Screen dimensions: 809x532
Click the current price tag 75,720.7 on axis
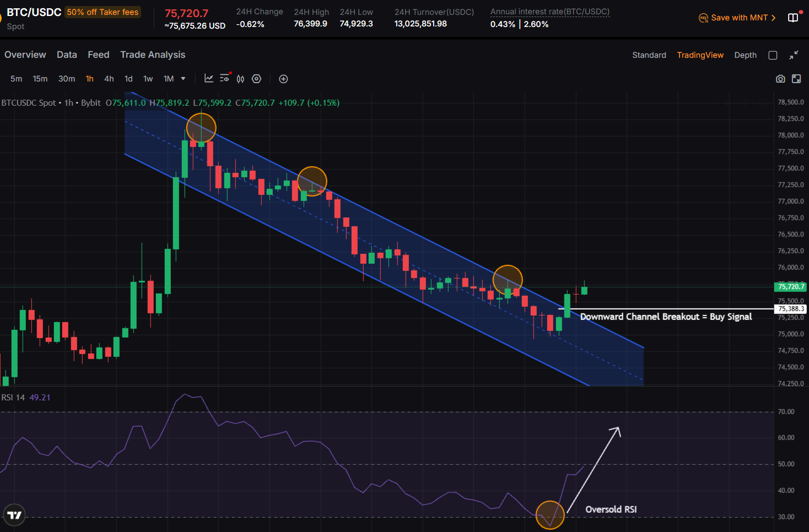point(791,286)
